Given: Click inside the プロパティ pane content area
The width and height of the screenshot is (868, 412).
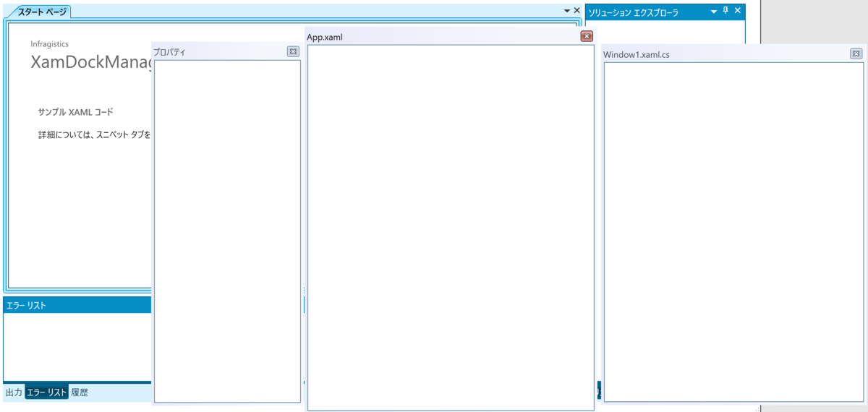Looking at the screenshot, I should (227, 231).
